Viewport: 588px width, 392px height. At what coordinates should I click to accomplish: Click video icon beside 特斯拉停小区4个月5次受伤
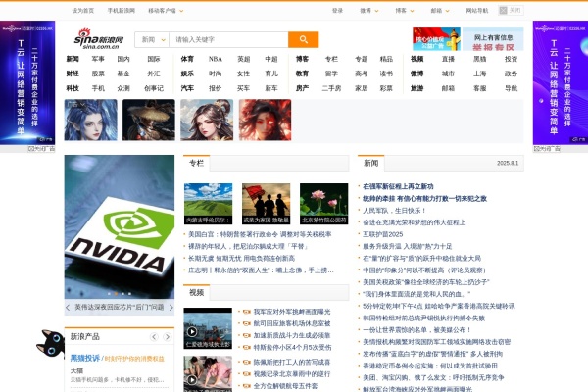tap(246, 348)
